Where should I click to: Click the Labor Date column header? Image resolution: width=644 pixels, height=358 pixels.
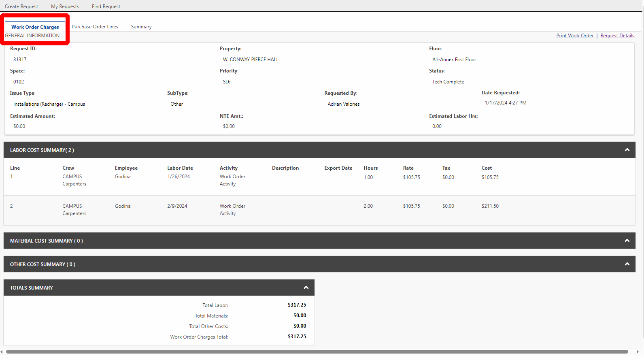pyautogui.click(x=180, y=168)
